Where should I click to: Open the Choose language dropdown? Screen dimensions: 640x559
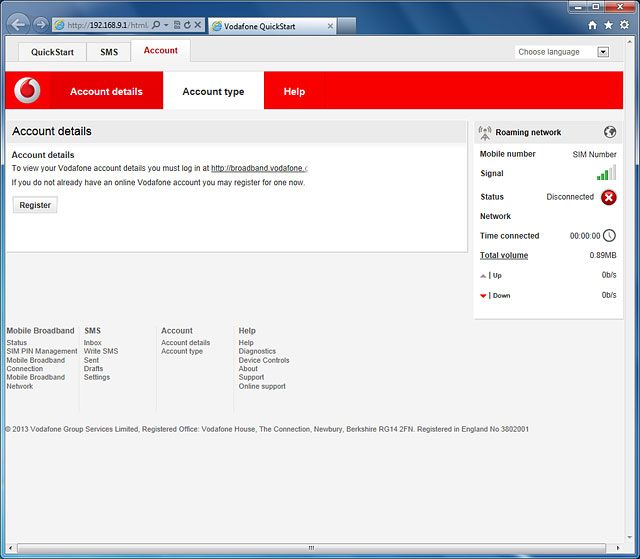pyautogui.click(x=603, y=52)
